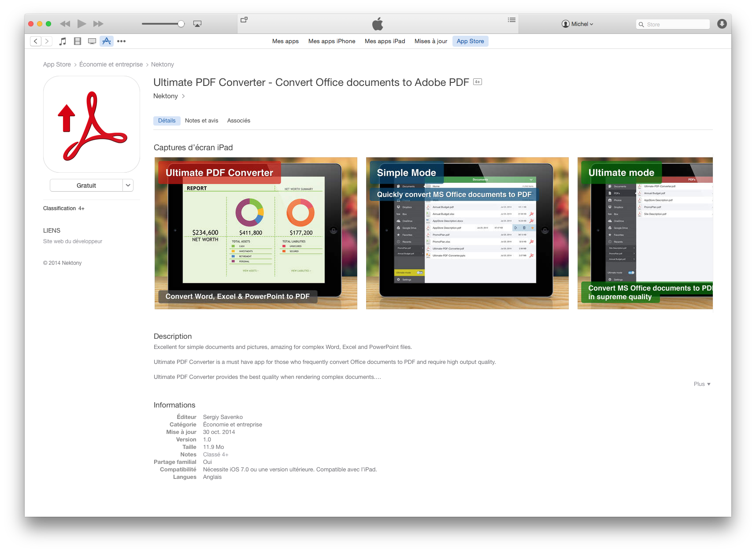756x552 pixels.
Task: Expand description with Plus
Action: 702,384
